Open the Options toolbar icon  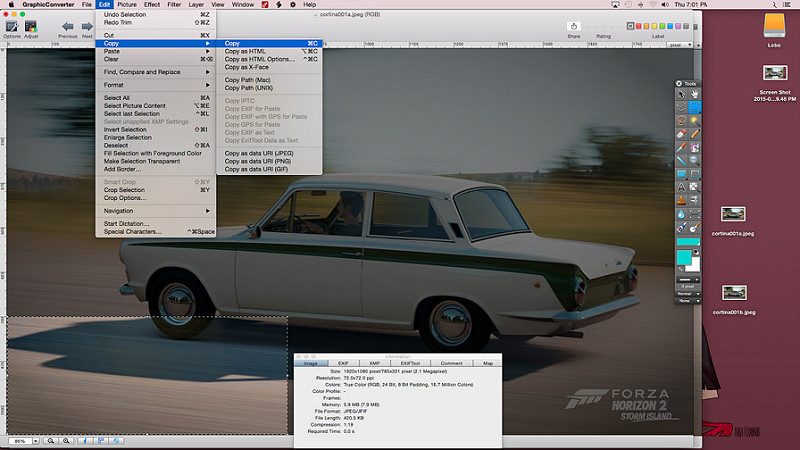coord(12,29)
